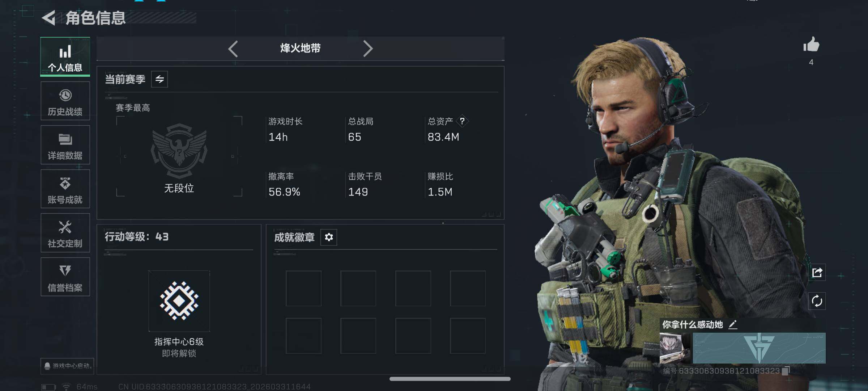
Task: Open the 个人信息 tab
Action: 65,57
